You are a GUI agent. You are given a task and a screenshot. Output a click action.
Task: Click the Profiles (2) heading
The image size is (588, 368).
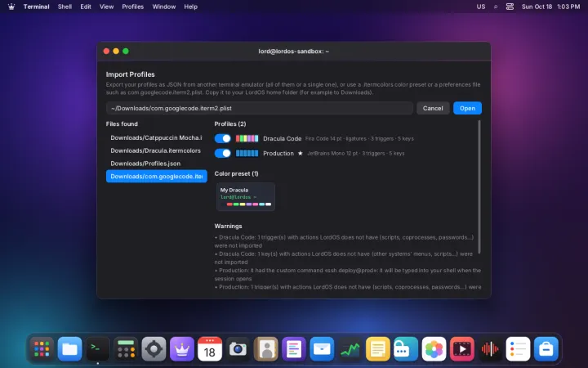click(x=230, y=124)
